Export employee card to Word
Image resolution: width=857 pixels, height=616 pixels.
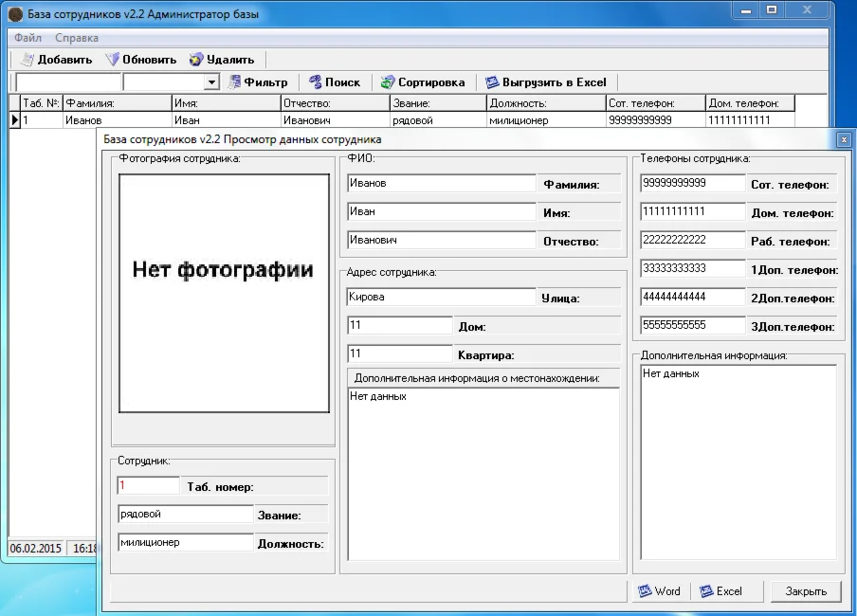[x=660, y=590]
